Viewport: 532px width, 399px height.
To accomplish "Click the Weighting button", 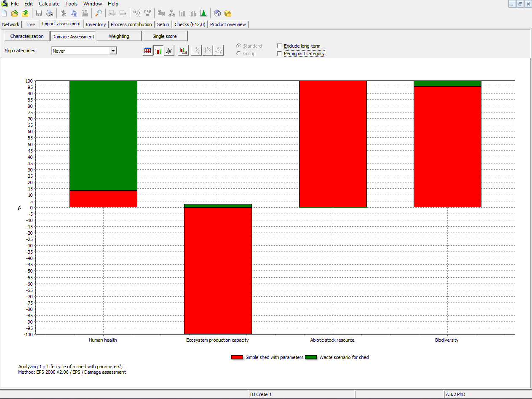I will click(119, 36).
